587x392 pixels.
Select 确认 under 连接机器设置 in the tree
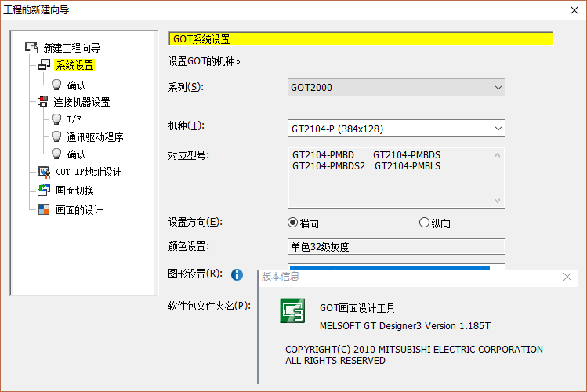pos(76,154)
